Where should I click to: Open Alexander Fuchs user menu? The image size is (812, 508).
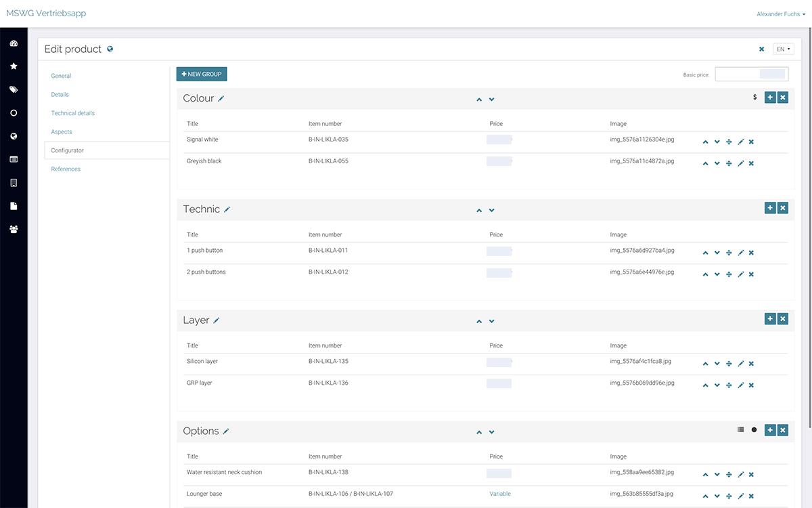[x=781, y=14]
